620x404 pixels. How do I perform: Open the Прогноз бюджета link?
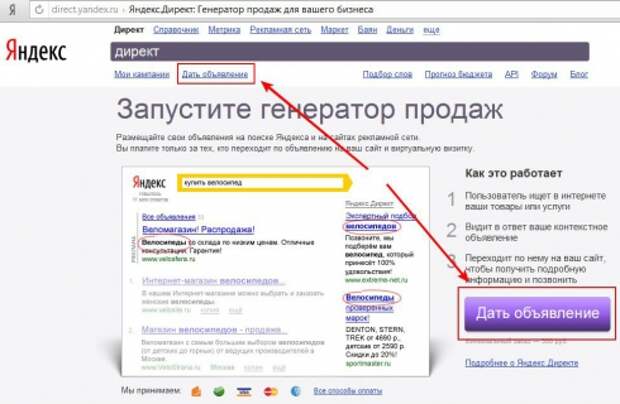458,74
